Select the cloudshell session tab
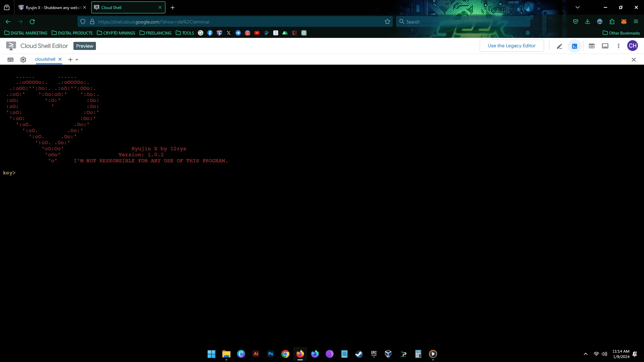Image resolution: width=644 pixels, height=362 pixels. click(45, 59)
